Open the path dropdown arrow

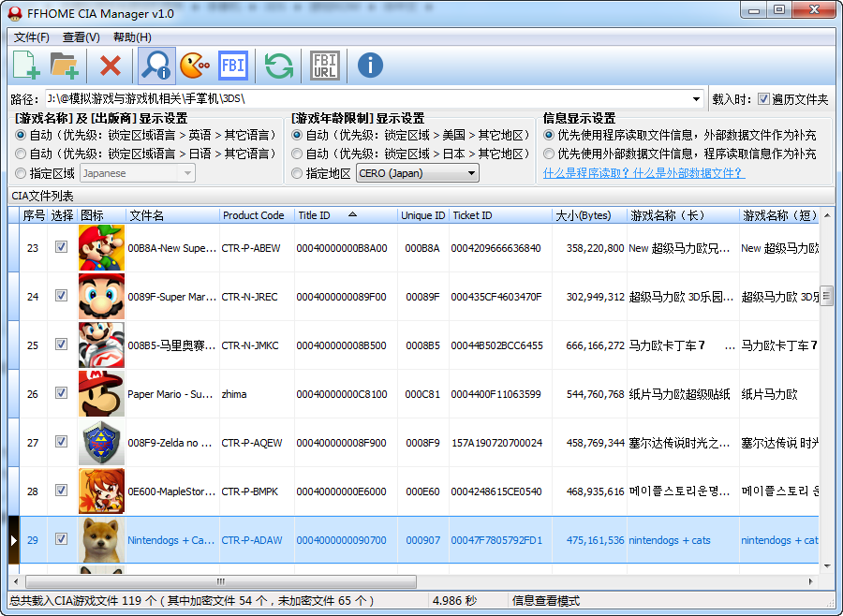coord(696,99)
